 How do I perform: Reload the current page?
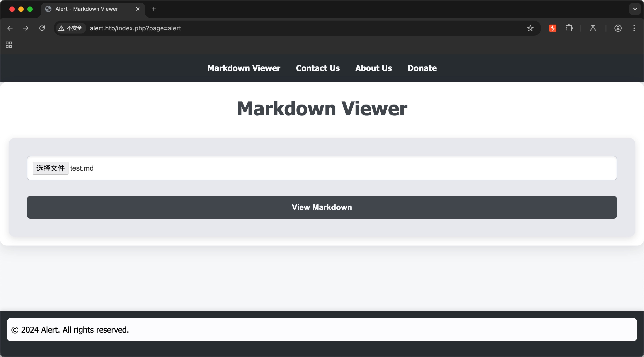point(42,28)
